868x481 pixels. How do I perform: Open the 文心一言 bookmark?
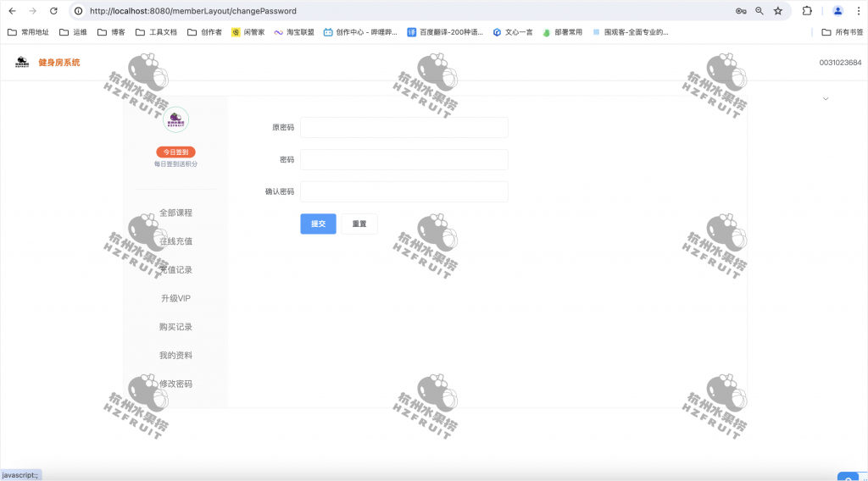pyautogui.click(x=513, y=32)
